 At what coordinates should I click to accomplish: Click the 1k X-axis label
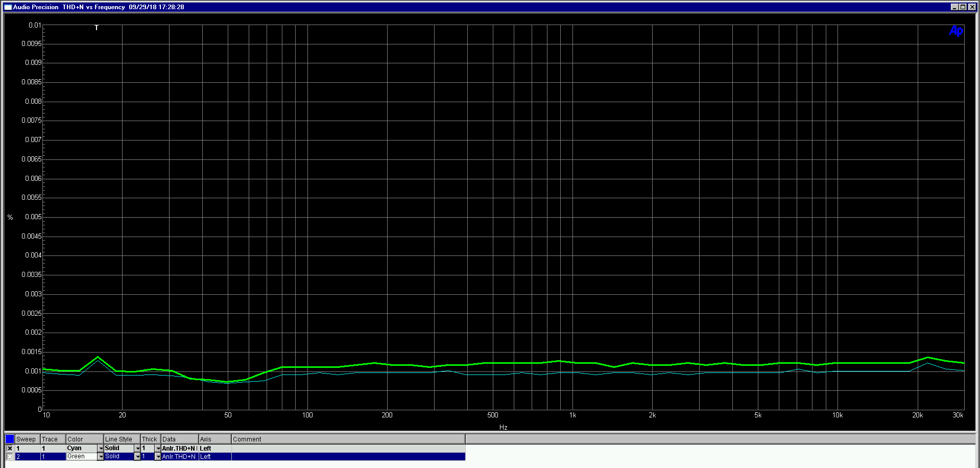(572, 415)
